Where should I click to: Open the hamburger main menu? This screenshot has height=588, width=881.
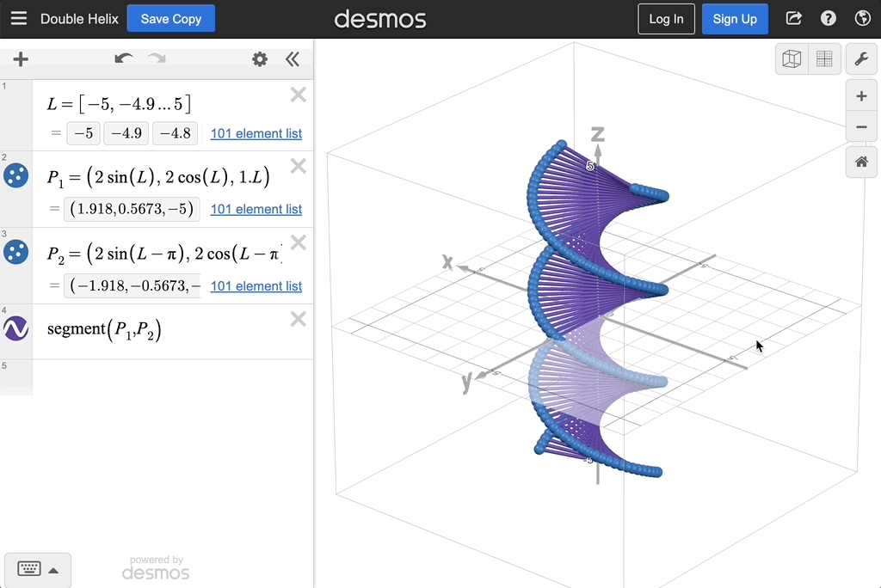click(x=19, y=19)
